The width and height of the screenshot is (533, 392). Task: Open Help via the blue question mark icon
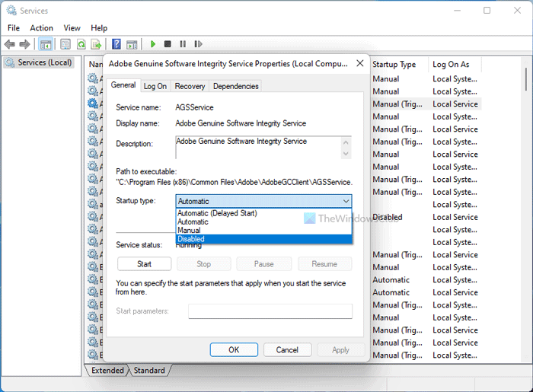tap(116, 44)
